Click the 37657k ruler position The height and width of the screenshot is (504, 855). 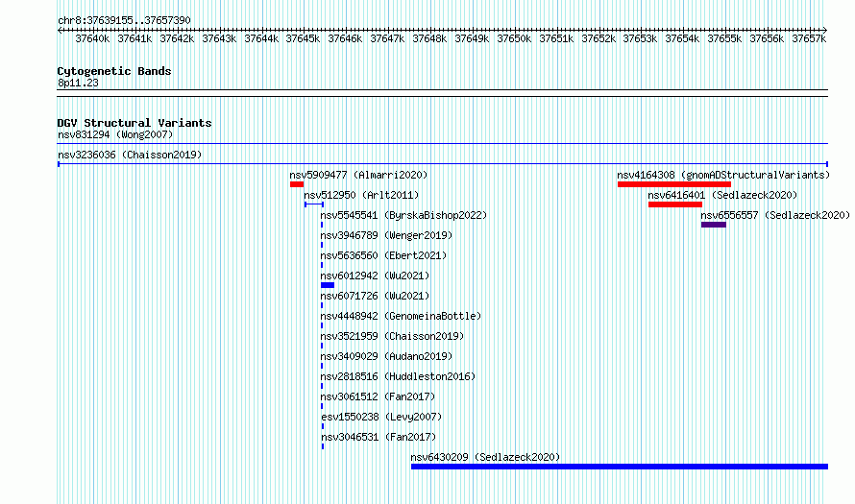point(809,38)
